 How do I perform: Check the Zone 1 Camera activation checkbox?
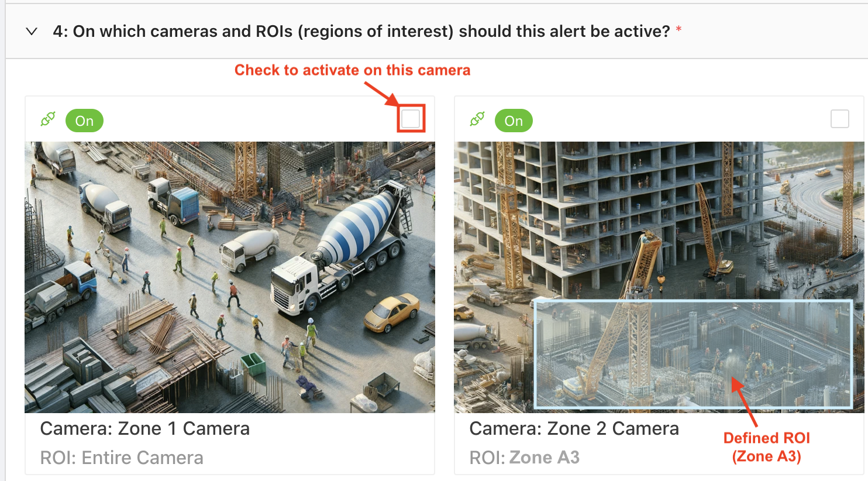[411, 119]
